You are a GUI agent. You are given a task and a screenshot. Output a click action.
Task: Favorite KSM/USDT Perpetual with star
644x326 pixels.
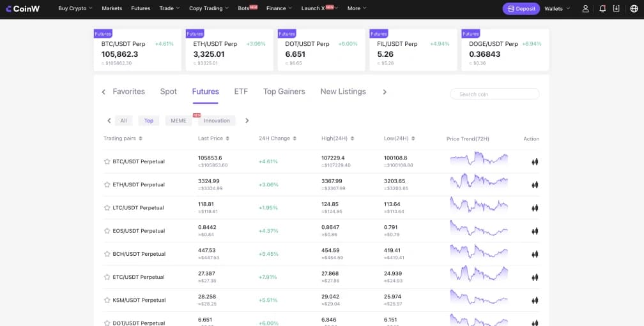coord(107,300)
